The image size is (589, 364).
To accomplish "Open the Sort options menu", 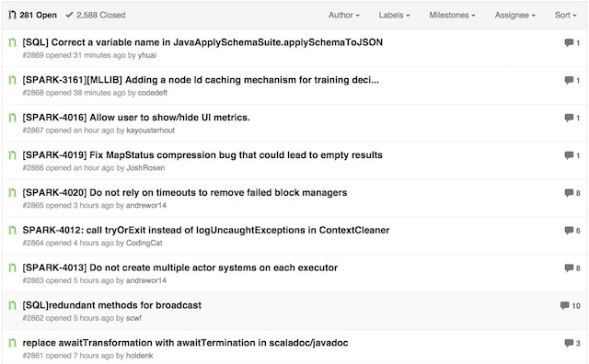I will click(x=565, y=15).
